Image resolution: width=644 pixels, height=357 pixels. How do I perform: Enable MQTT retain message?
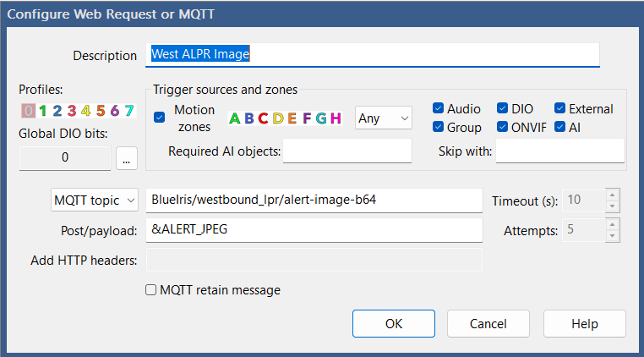point(152,290)
